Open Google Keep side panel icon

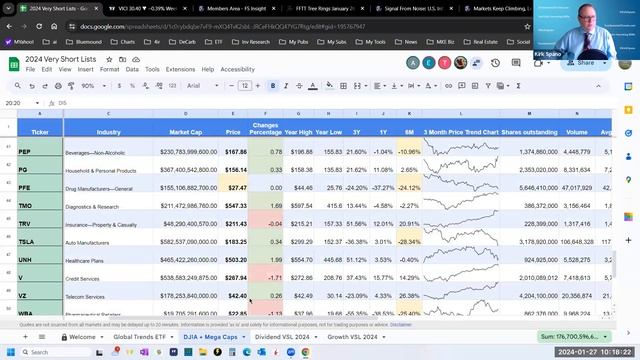629,110
